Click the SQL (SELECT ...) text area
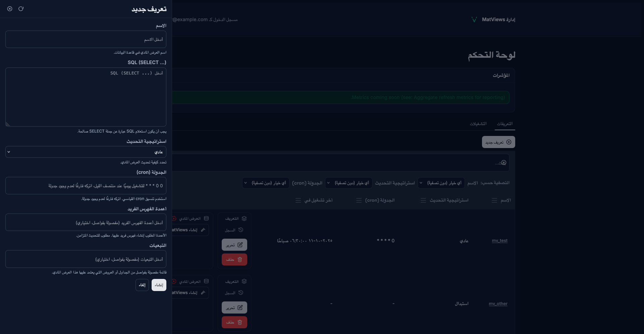Screen dimensions: 644x334 (x=86, y=97)
